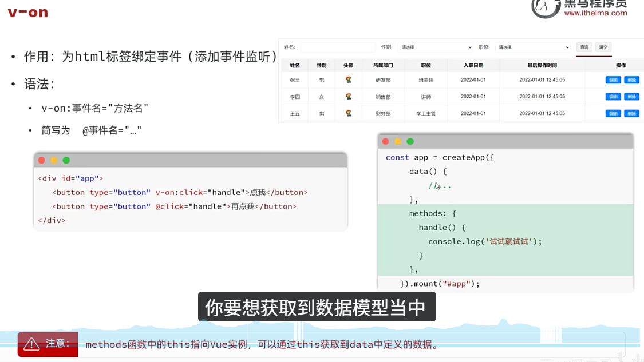This screenshot has width=644, height=362.
Task: Click the @click attribute in second button line
Action: coord(169,206)
